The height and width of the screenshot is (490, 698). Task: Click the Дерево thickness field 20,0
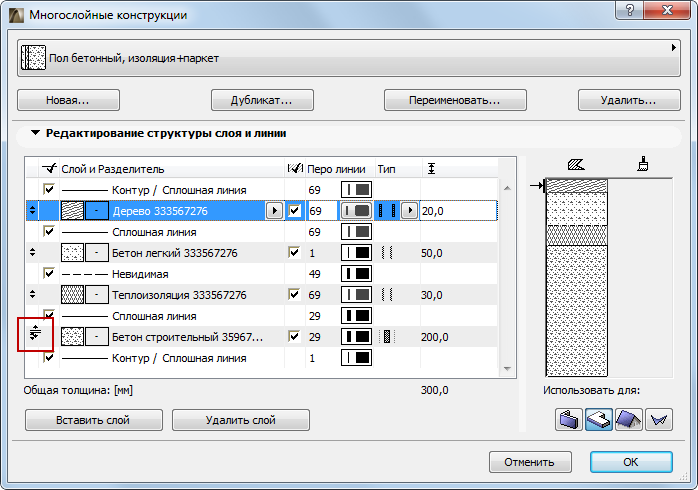tap(459, 211)
